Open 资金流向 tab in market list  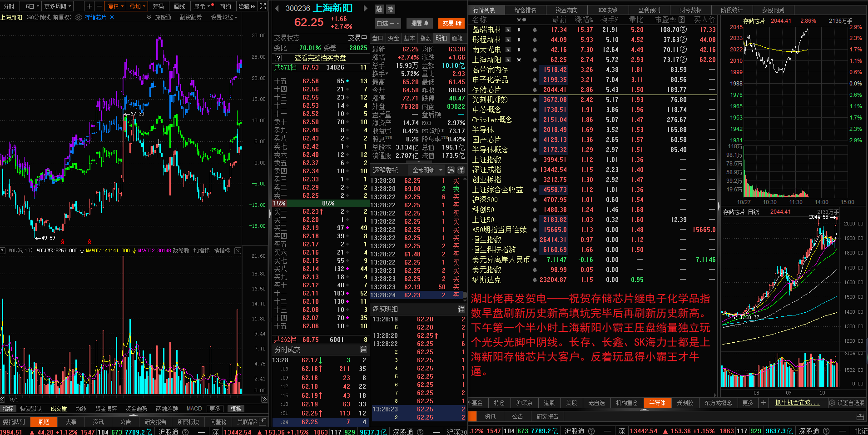coord(566,10)
